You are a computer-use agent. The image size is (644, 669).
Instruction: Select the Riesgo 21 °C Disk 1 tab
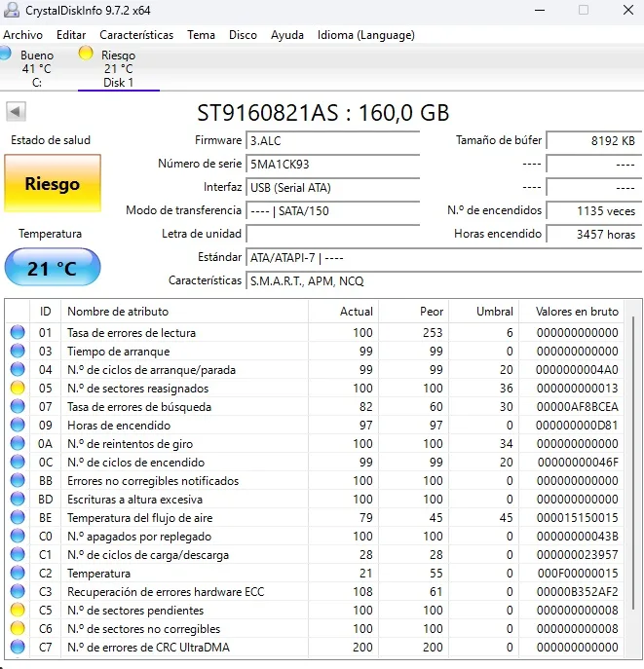point(119,68)
